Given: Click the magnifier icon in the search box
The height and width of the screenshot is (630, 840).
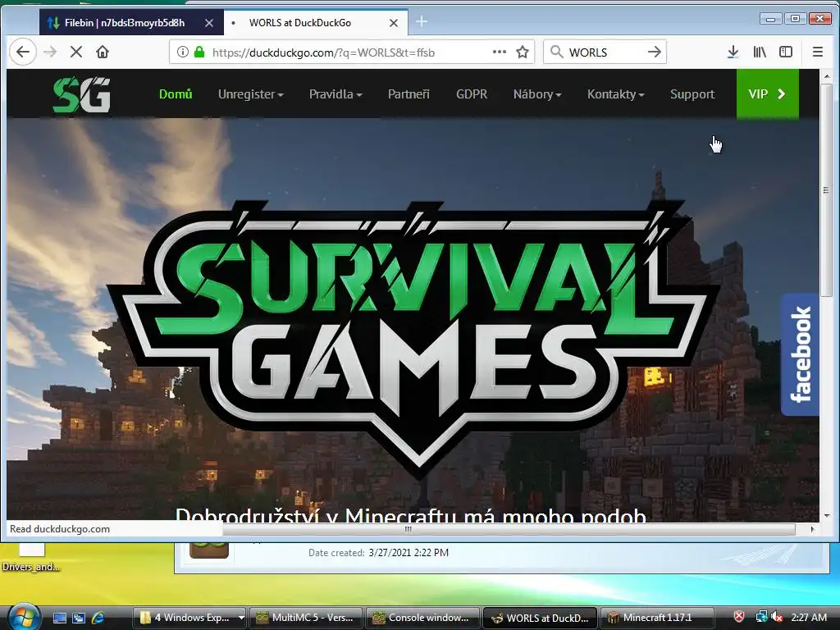Looking at the screenshot, I should (x=557, y=52).
